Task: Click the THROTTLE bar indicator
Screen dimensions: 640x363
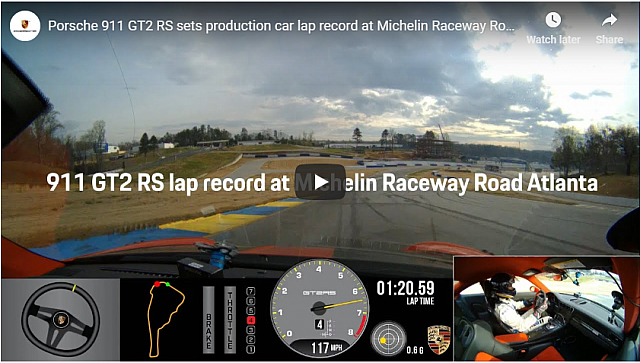Action: (230, 320)
